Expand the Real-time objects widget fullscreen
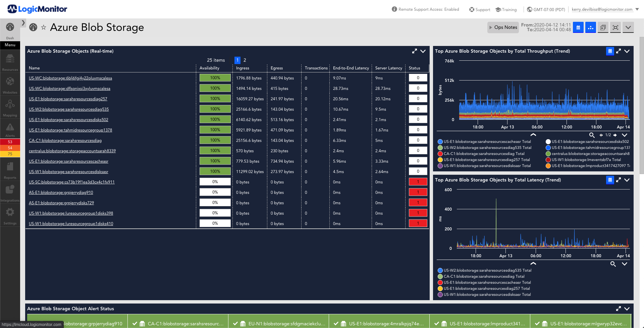Viewport: 644px width, 328px height. pos(415,51)
